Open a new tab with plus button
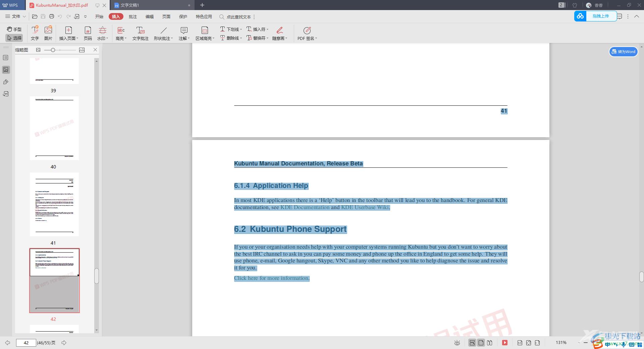Viewport: 644px width, 349px height. (x=202, y=5)
